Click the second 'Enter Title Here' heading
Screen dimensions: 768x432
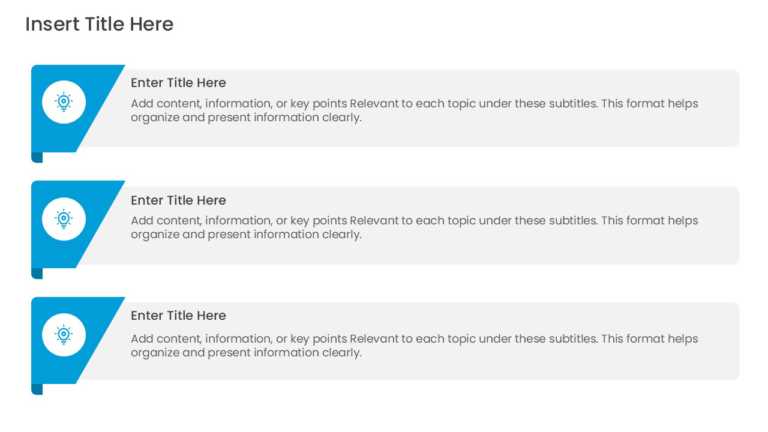point(178,200)
